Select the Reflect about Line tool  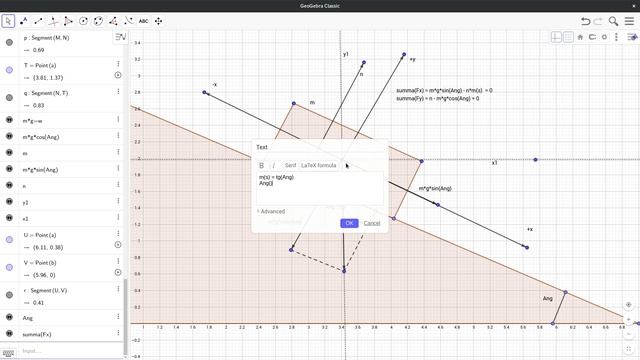point(129,21)
